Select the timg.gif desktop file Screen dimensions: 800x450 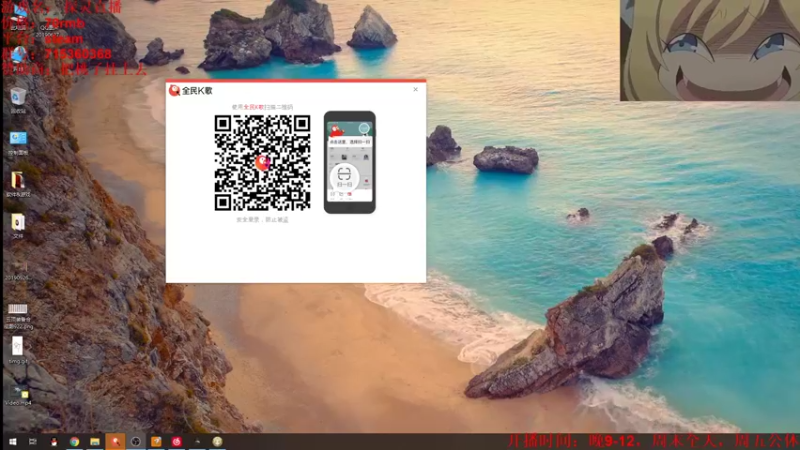pos(18,350)
